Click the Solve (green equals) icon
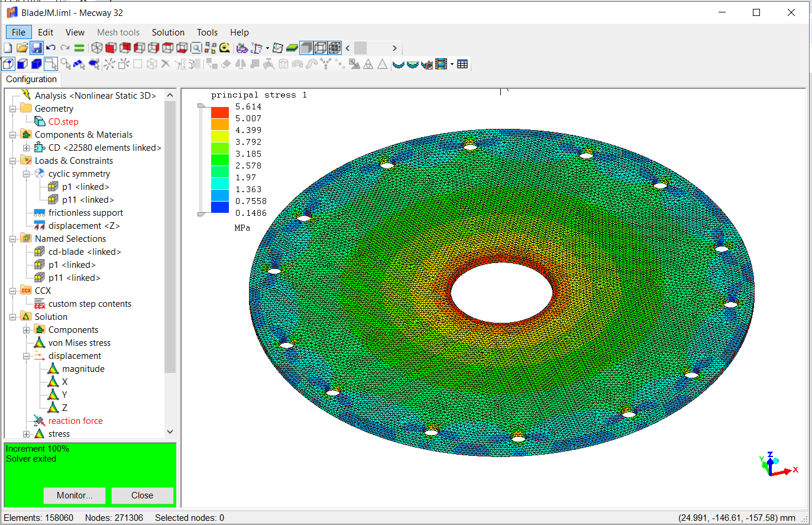 coord(79,48)
